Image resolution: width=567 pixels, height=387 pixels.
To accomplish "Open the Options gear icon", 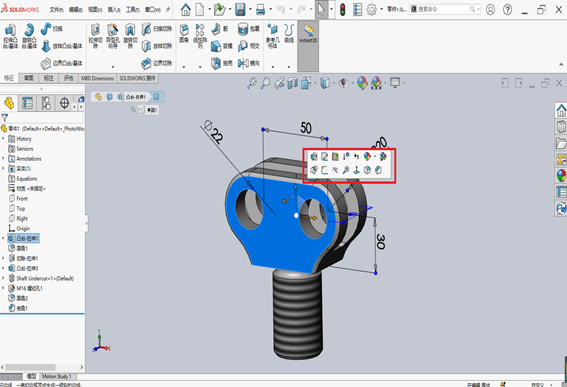I will click(371, 9).
